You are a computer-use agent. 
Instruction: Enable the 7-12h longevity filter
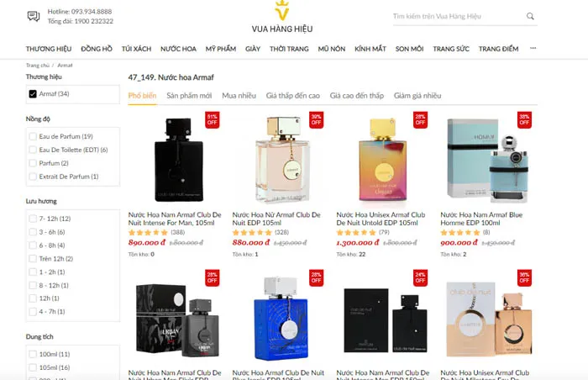[33, 219]
